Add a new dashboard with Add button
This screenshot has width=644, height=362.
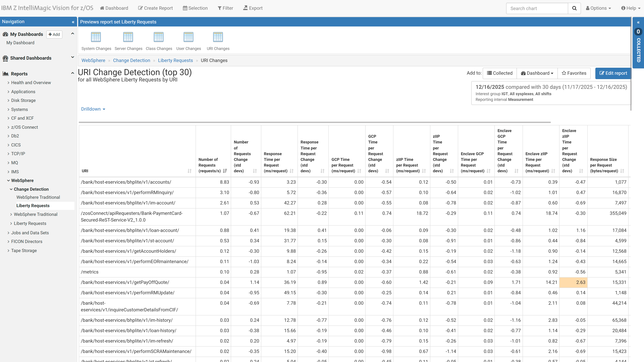[x=54, y=35]
